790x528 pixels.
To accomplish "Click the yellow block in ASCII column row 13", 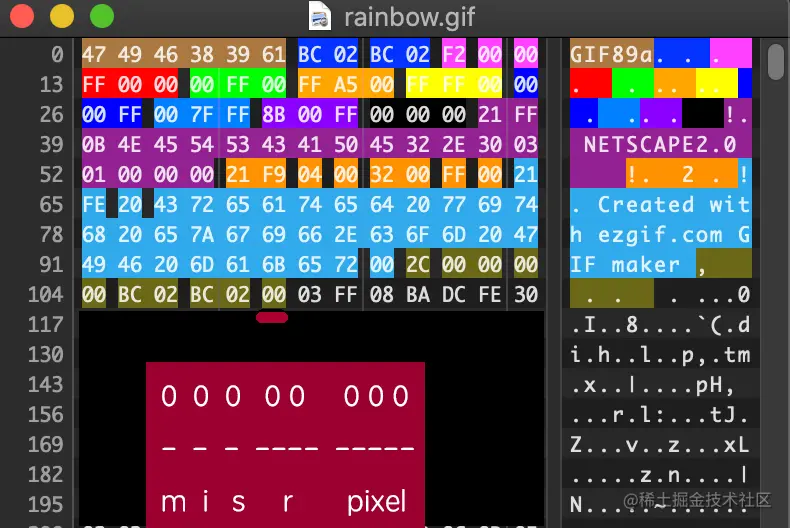I will [x=716, y=83].
